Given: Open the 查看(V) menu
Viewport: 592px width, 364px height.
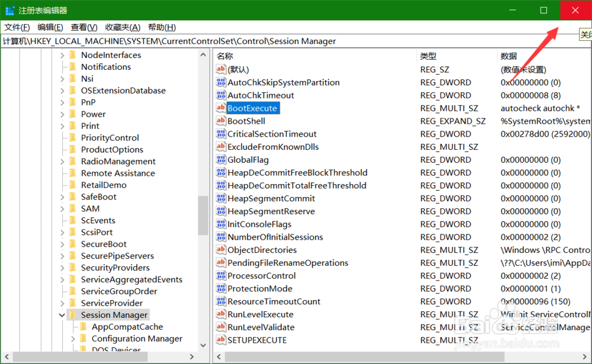Looking at the screenshot, I should [x=84, y=27].
